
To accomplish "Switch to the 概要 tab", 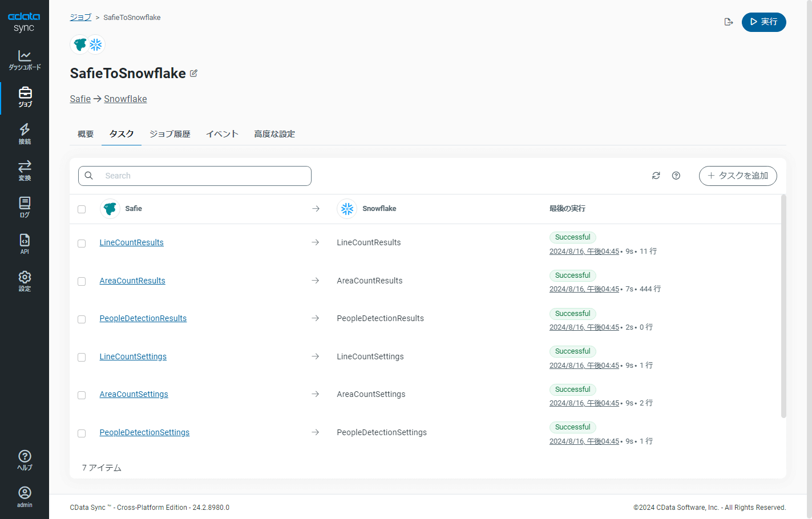I will click(86, 134).
